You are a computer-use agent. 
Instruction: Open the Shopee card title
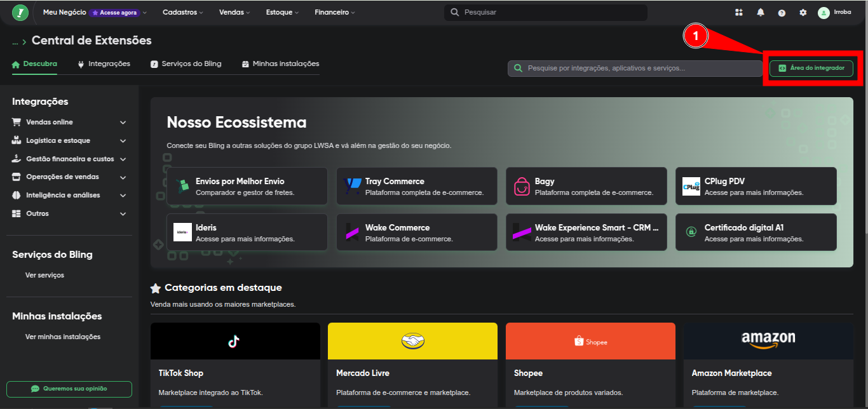tap(529, 373)
